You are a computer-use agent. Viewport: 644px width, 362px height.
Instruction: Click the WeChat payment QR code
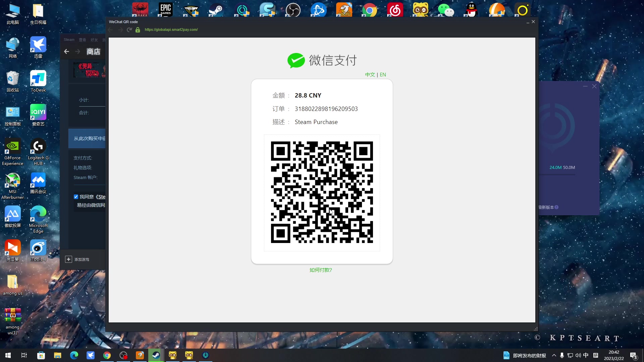[322, 192]
